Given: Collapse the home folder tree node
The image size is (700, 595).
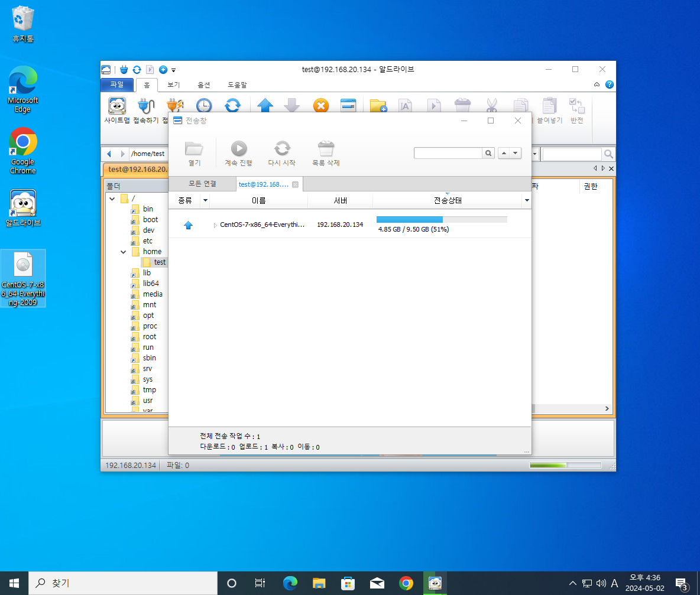Looking at the screenshot, I should [x=123, y=252].
